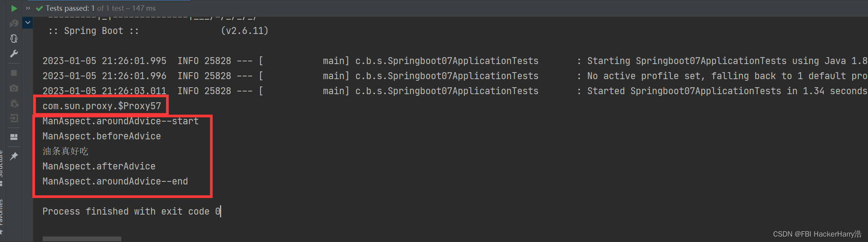Open the layout restore panel icon
The height and width of the screenshot is (242, 868).
click(14, 137)
